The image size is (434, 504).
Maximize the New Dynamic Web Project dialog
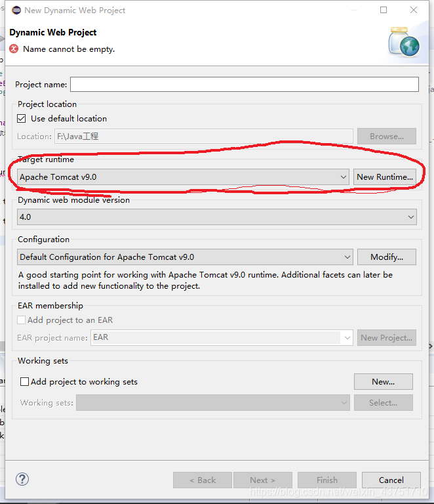coord(384,10)
